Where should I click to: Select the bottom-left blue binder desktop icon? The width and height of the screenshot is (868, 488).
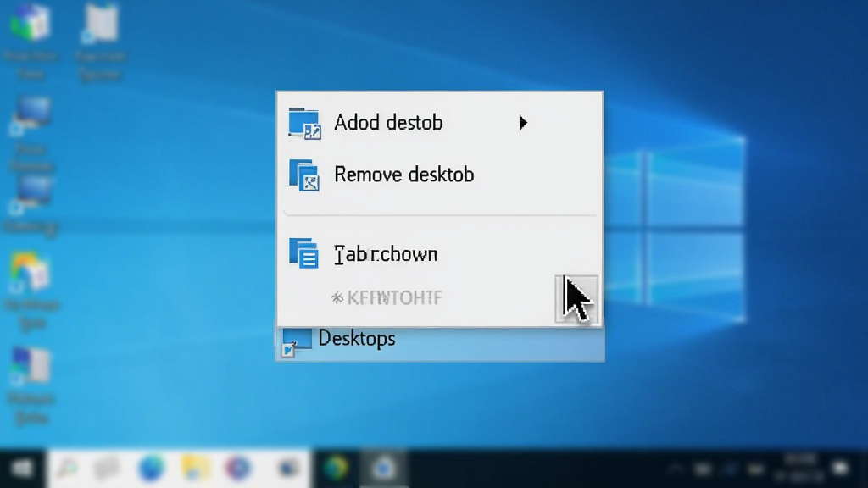click(31, 366)
